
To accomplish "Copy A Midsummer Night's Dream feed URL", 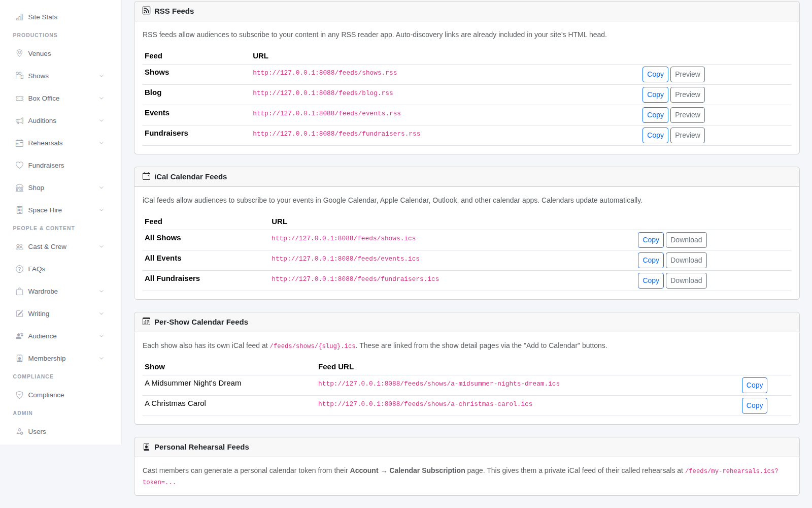I will [x=755, y=385].
